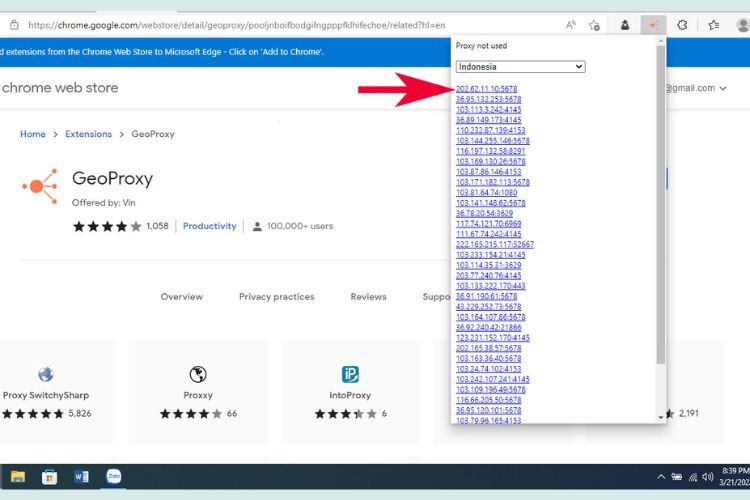750x500 pixels.
Task: Show hidden tray icons chevron
Action: (661, 477)
